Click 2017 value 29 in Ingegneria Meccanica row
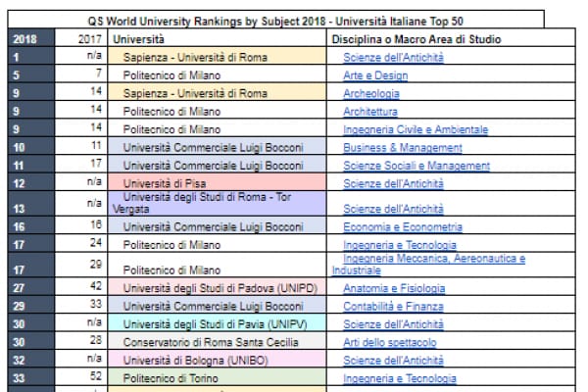 click(x=81, y=265)
